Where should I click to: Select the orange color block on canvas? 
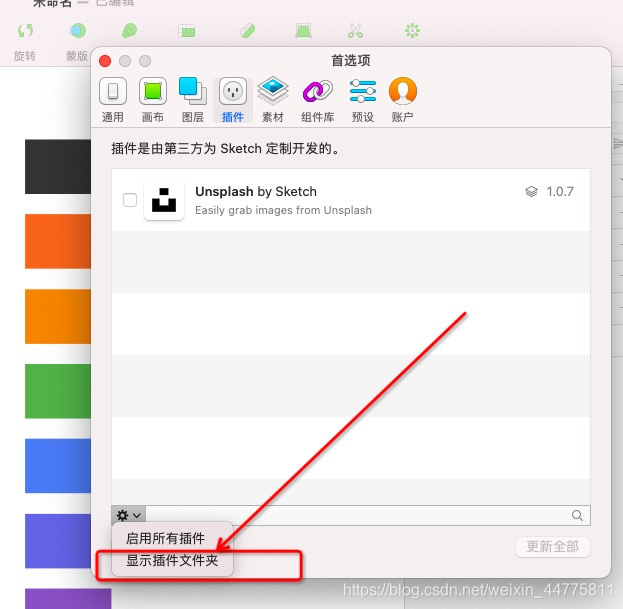coord(58,316)
